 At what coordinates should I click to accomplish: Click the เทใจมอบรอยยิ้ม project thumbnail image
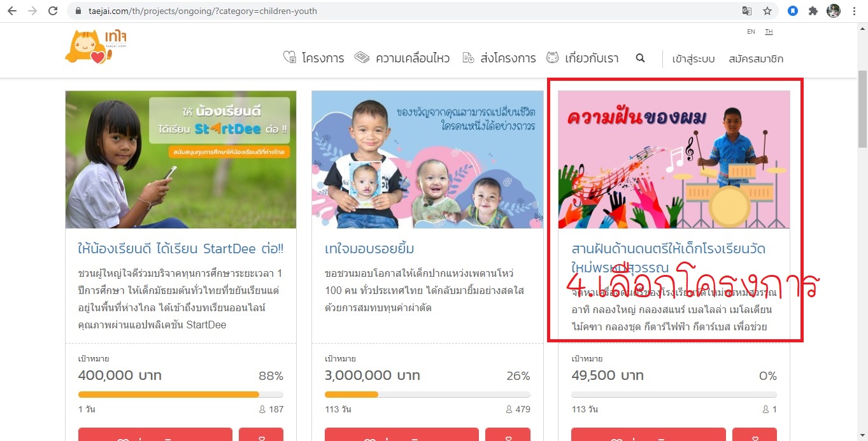point(427,160)
